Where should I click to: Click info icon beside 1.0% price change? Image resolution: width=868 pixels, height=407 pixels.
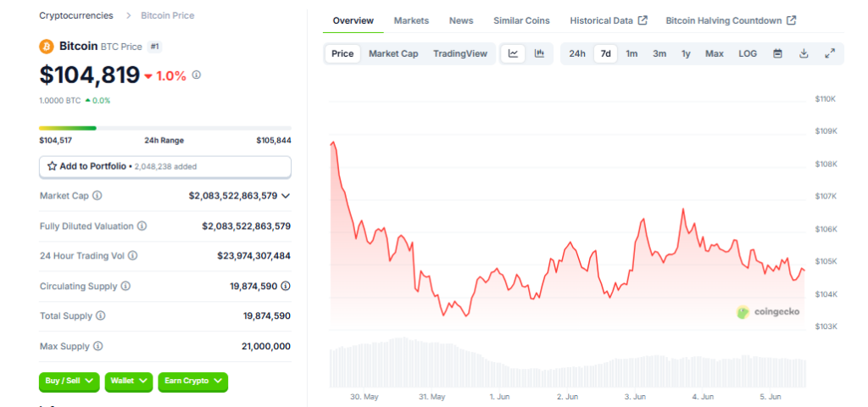pyautogui.click(x=196, y=75)
